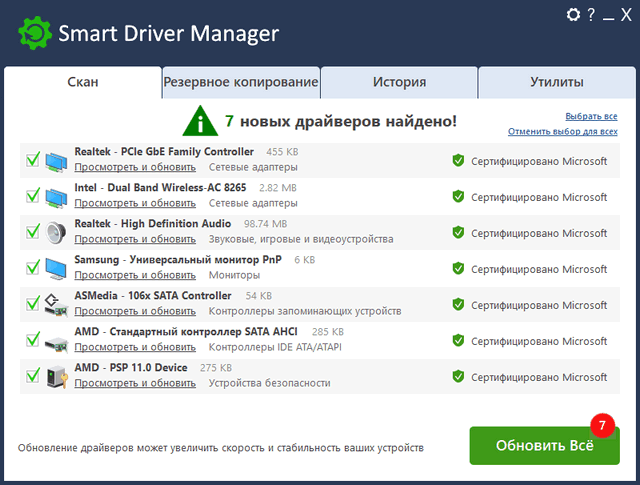Toggle the Intel Dual Band Wireless checkbox
Screen dimensions: 640x485
point(33,196)
